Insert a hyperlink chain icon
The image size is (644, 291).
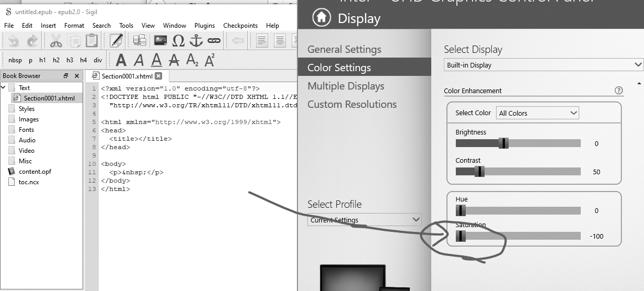pyautogui.click(x=214, y=40)
